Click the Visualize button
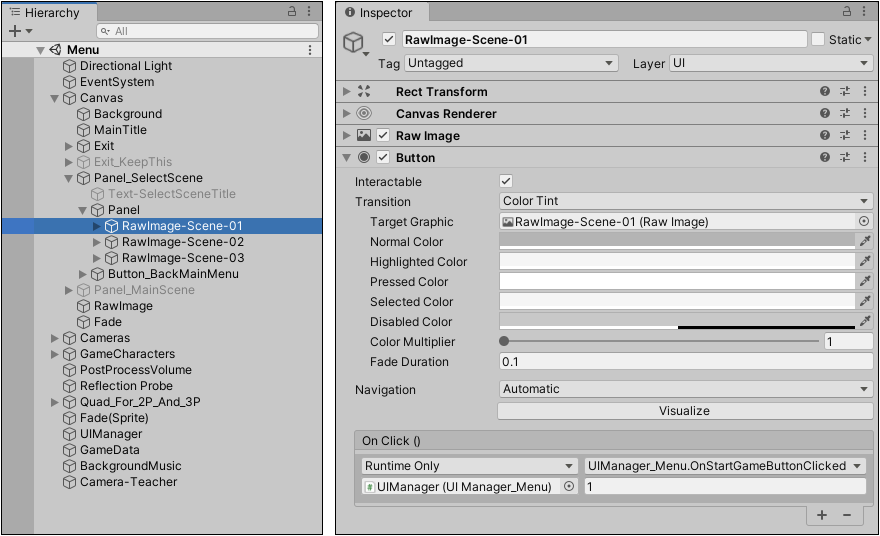Screen dimensions: 880x536 pos(684,410)
